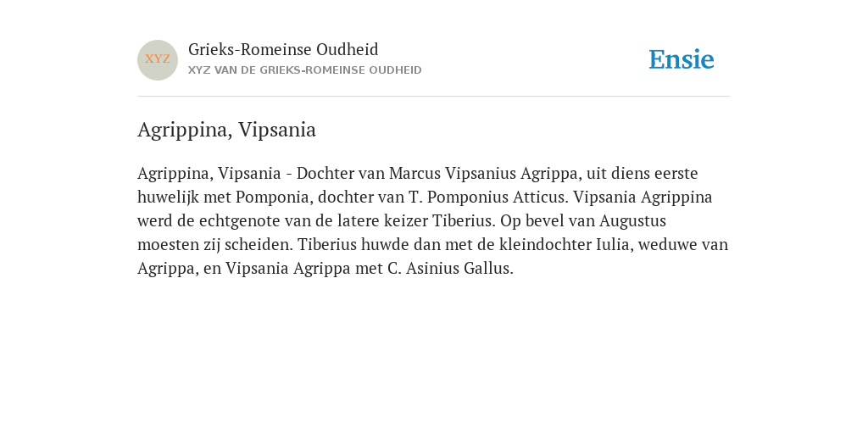Click the Agrippina, Vipsania heading
The width and height of the screenshot is (868, 434).
(226, 130)
